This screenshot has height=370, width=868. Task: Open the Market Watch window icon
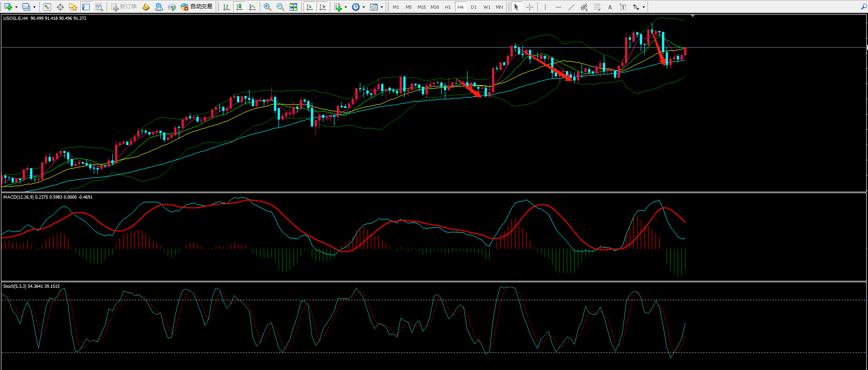pos(47,7)
